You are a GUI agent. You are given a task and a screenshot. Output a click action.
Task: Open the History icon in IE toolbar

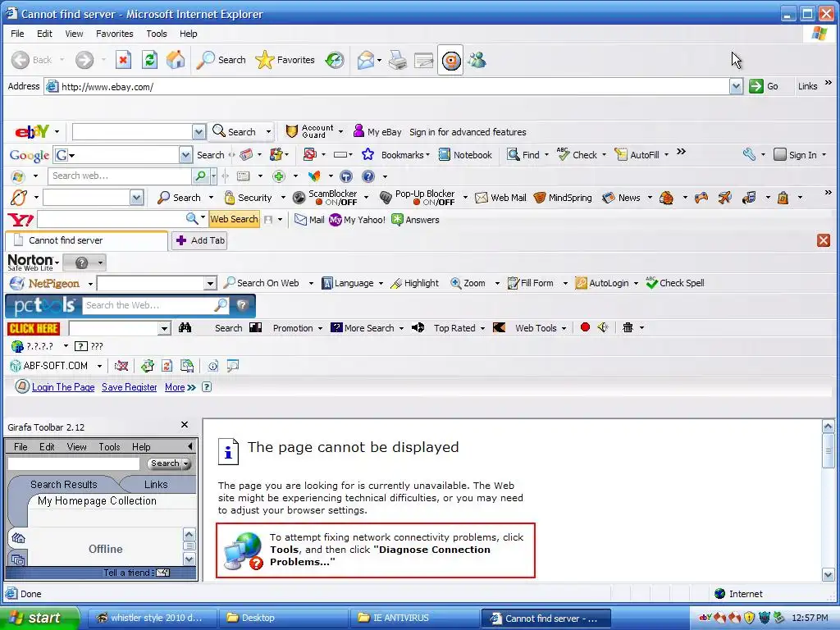pos(335,60)
